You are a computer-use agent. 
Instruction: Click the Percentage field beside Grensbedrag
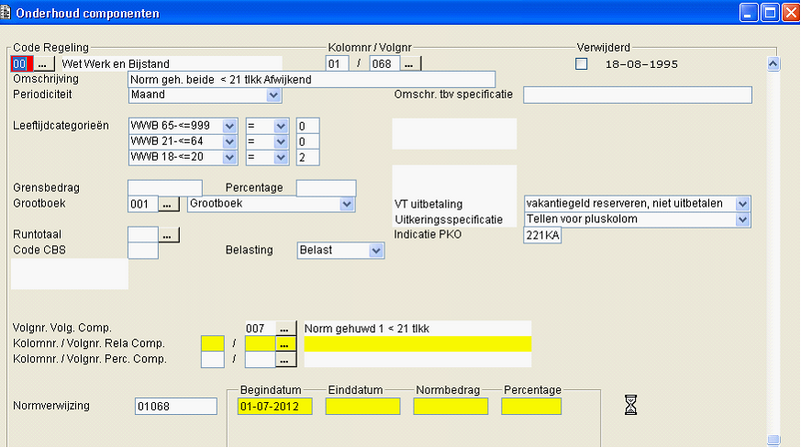pyautogui.click(x=326, y=188)
